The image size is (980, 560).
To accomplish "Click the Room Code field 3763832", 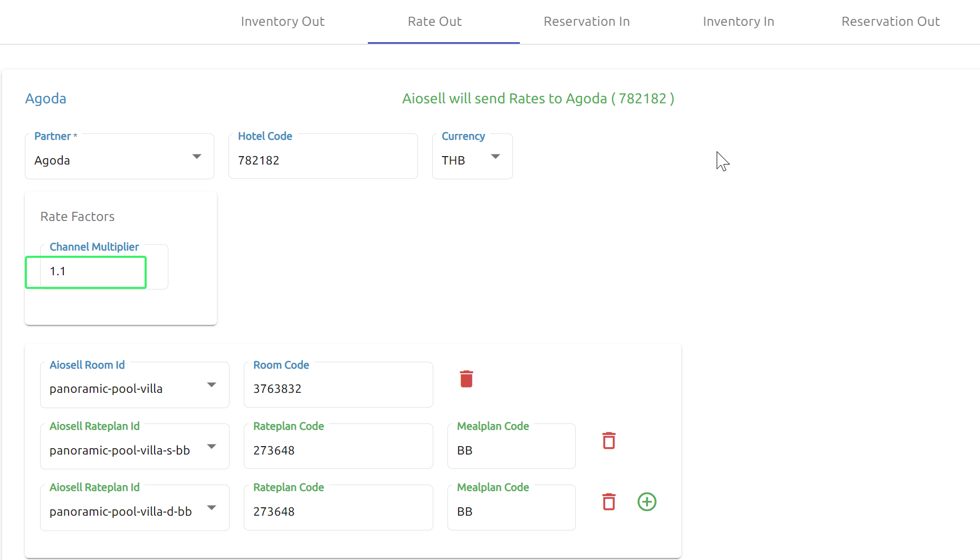I will 338,389.
